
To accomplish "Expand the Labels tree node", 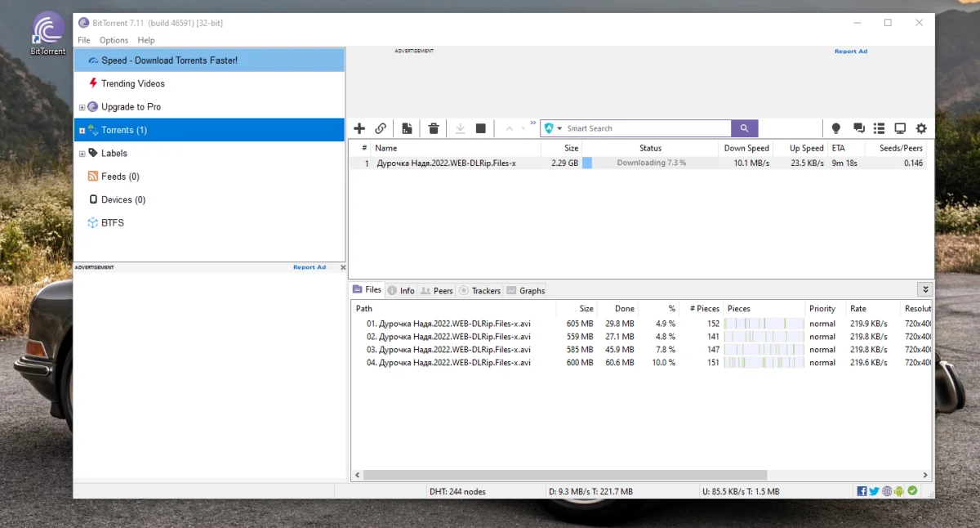I will click(82, 154).
